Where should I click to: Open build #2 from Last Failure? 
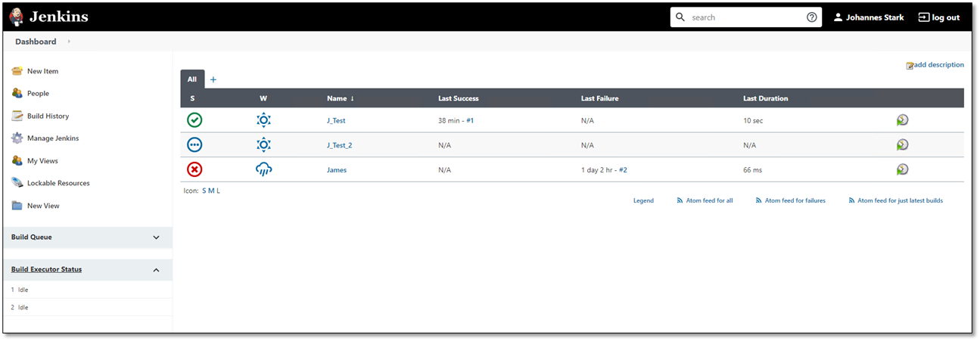tap(623, 170)
